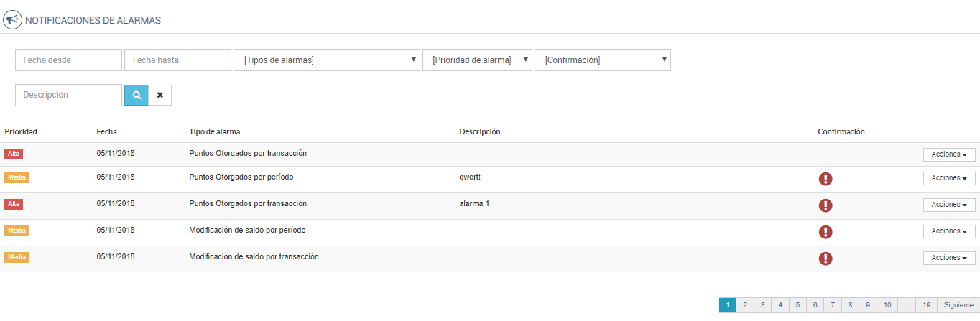Image resolution: width=980 pixels, height=321 pixels.
Task: Jump to page 19 of notifications
Action: pyautogui.click(x=927, y=305)
